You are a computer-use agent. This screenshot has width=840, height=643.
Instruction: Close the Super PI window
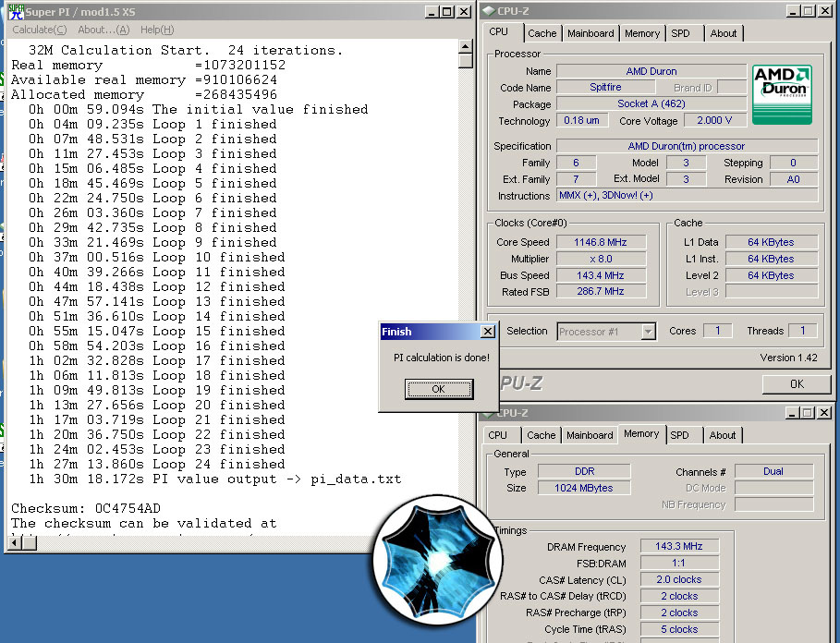[464, 12]
